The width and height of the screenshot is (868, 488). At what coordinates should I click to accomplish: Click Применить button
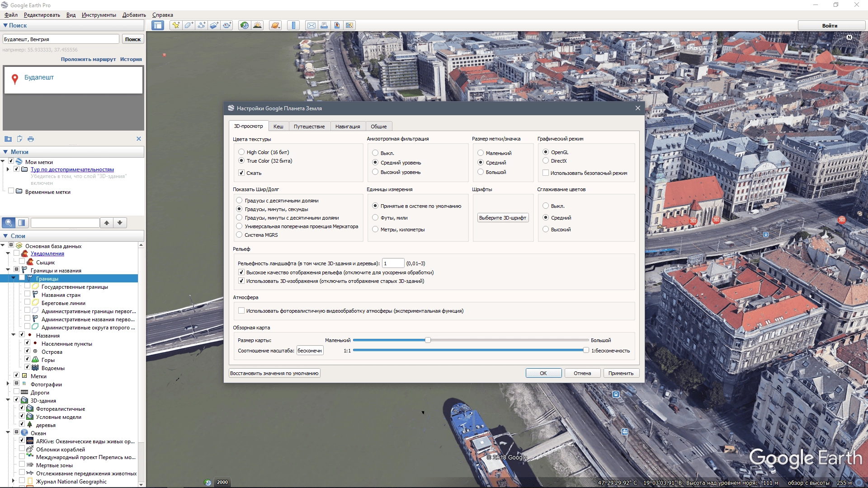tap(621, 373)
